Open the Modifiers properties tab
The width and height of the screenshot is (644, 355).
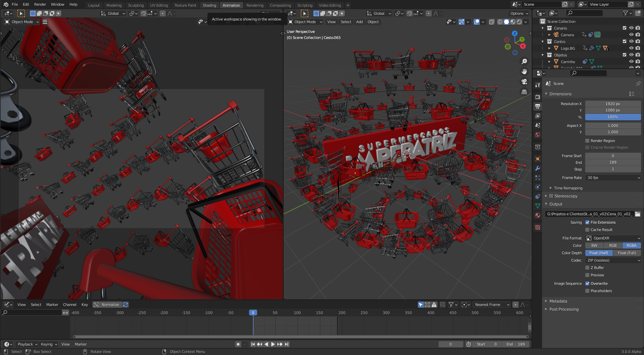(538, 168)
